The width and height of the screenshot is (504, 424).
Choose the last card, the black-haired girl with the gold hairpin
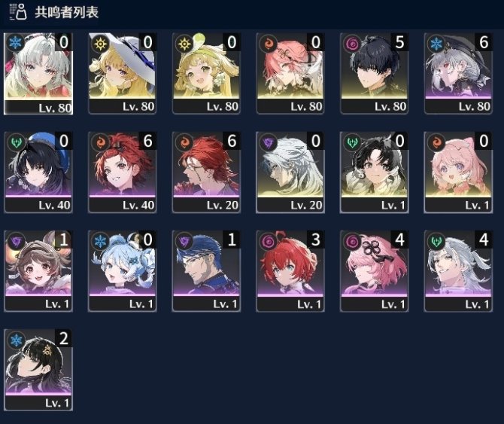[38, 370]
